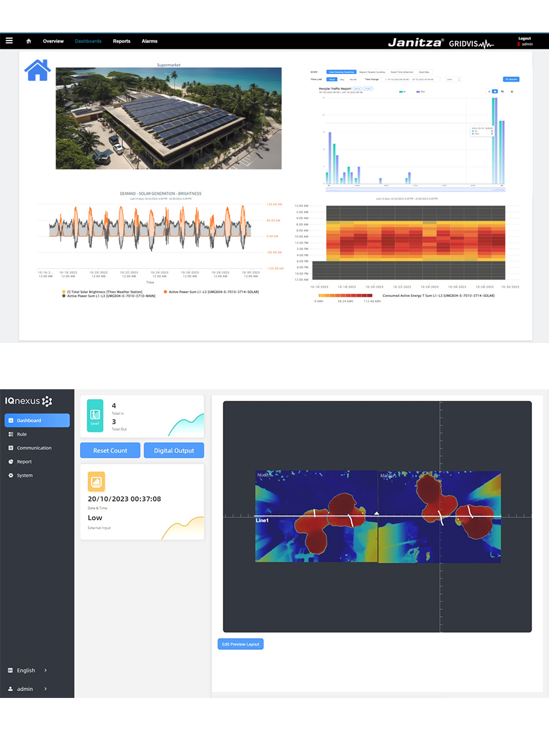Click the orange external input icon
Image resolution: width=549 pixels, height=756 pixels.
coord(96,482)
